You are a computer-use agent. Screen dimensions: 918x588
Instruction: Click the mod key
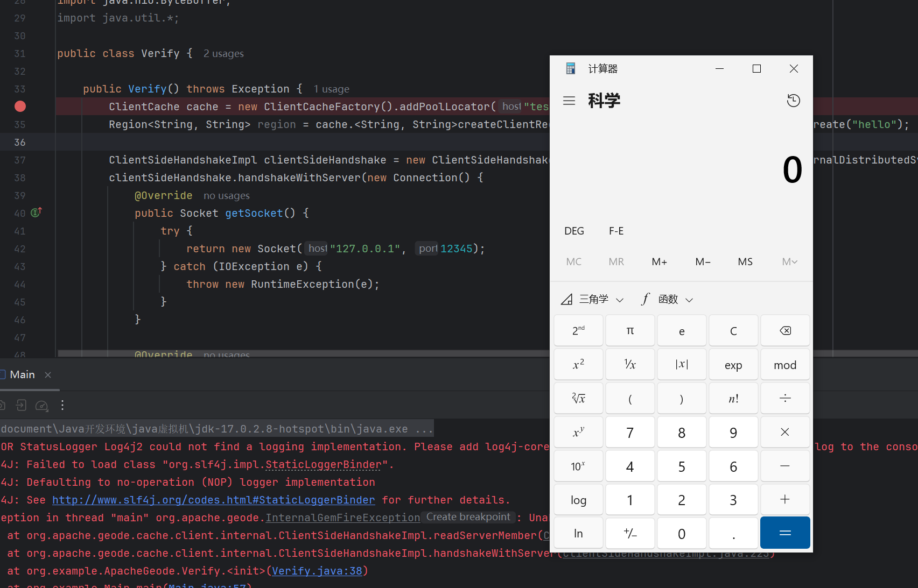(x=785, y=365)
